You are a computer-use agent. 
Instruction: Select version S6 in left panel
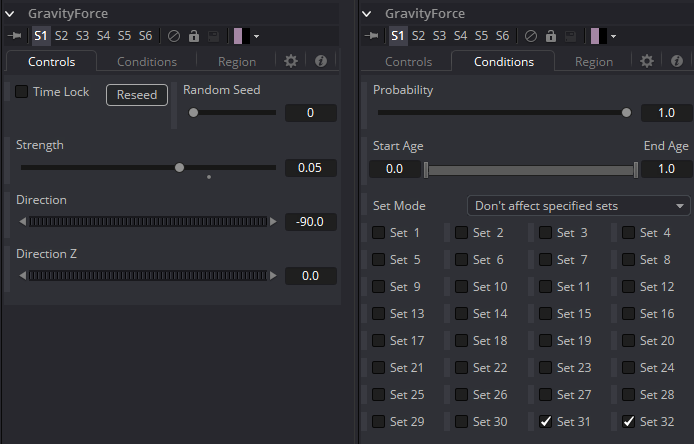click(x=146, y=36)
